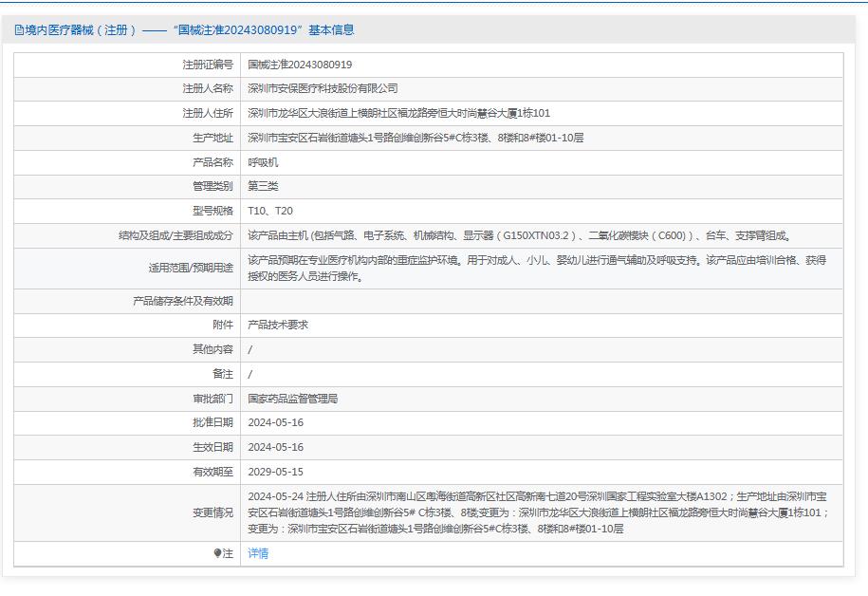Click the 批准日期 value 2024-05-16
868x596 pixels.
[275, 422]
